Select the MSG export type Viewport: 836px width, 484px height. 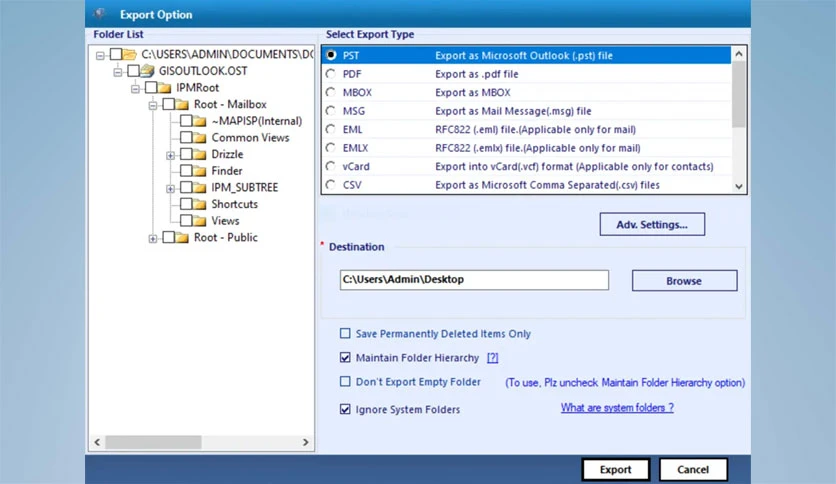(331, 110)
